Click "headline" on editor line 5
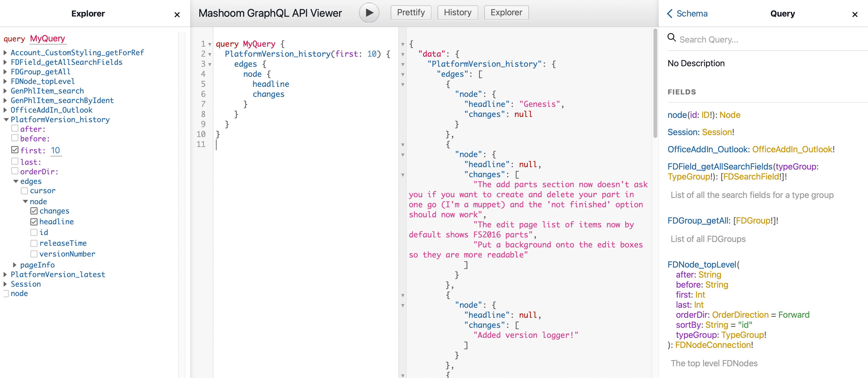 tap(271, 84)
